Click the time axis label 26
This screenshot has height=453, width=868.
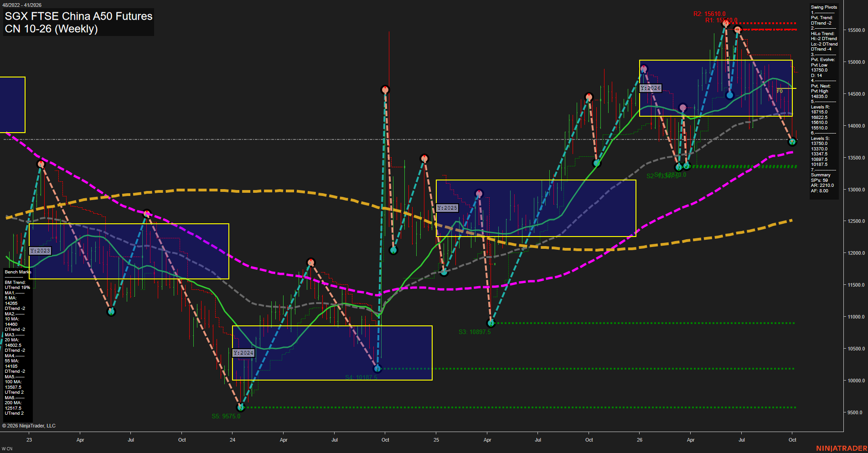click(640, 440)
